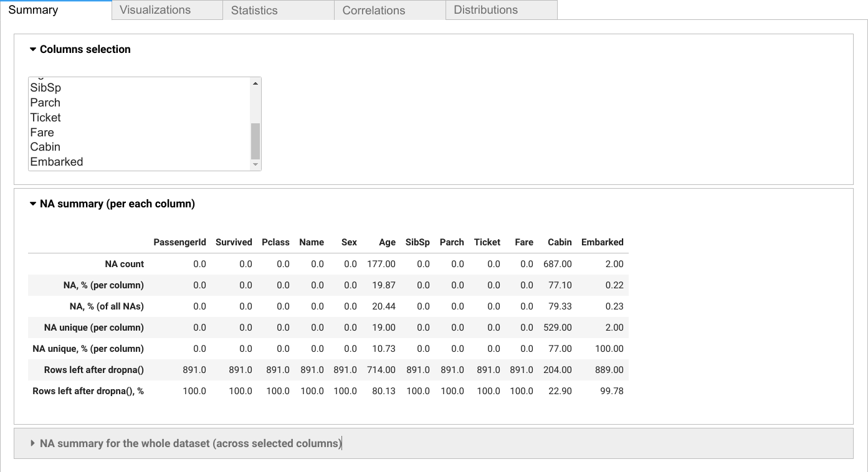The height and width of the screenshot is (472, 868).
Task: Select Ticket in the columns list
Action: pyautogui.click(x=140, y=118)
